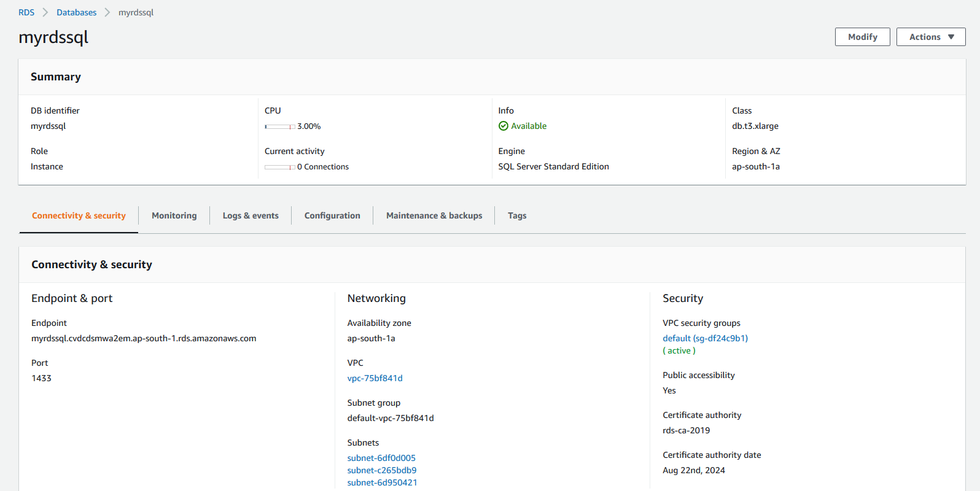
Task: Click the endpoint address text
Action: click(144, 338)
